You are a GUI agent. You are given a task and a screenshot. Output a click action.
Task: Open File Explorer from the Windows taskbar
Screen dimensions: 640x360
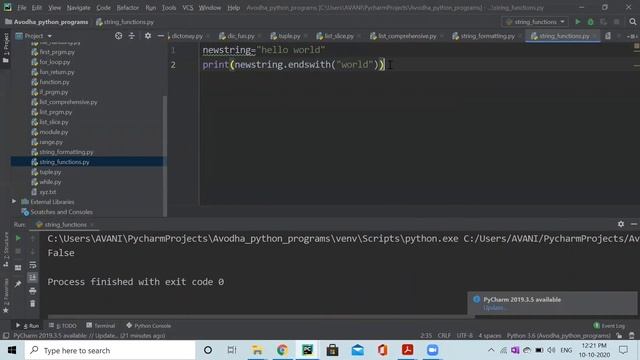point(257,350)
